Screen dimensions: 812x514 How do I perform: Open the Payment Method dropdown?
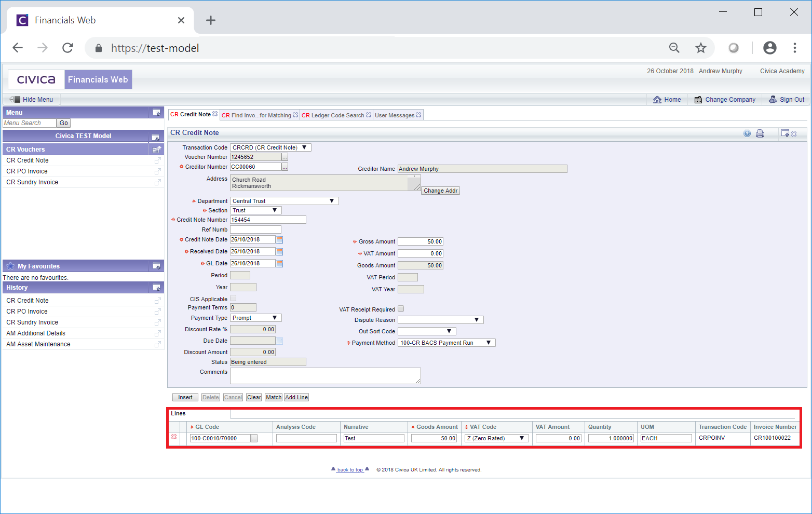coord(446,343)
